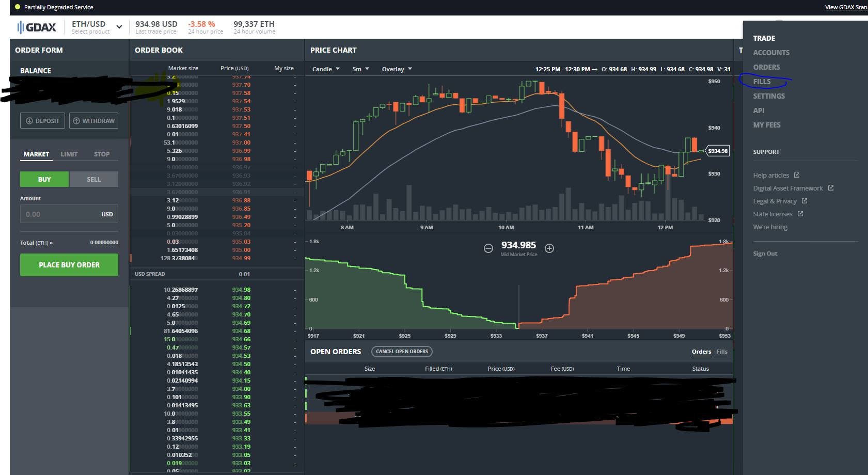
Task: Open Help articles external link icon
Action: [x=797, y=175]
